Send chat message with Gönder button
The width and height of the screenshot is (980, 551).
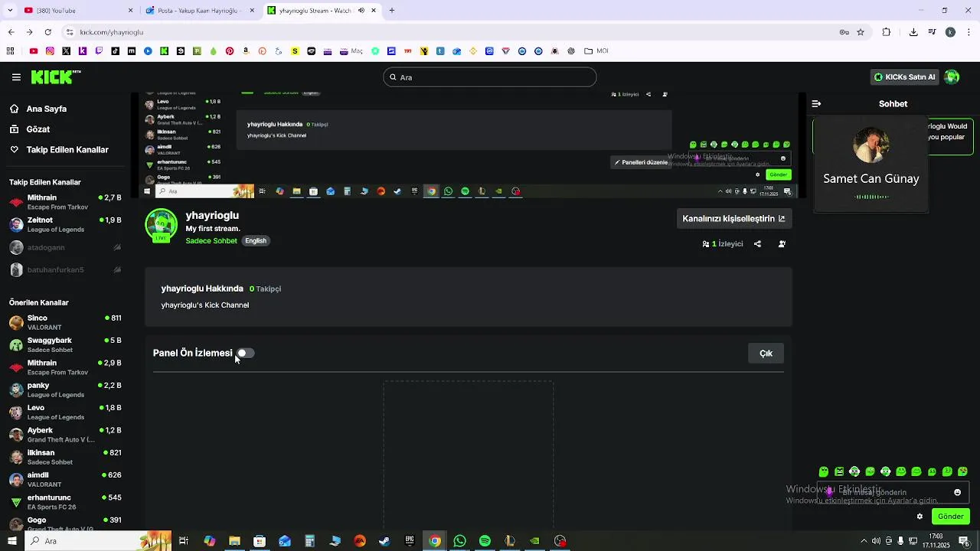point(950,517)
